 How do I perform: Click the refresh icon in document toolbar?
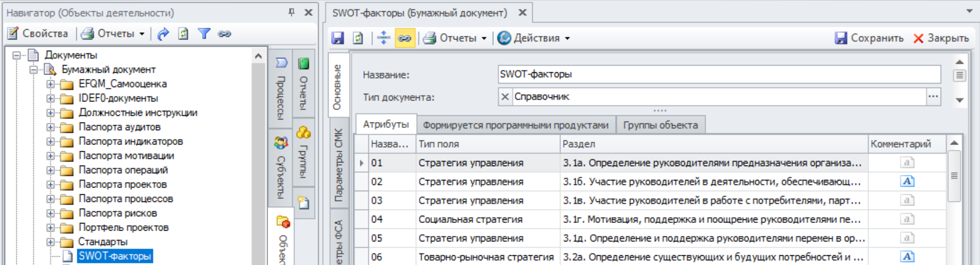(358, 38)
